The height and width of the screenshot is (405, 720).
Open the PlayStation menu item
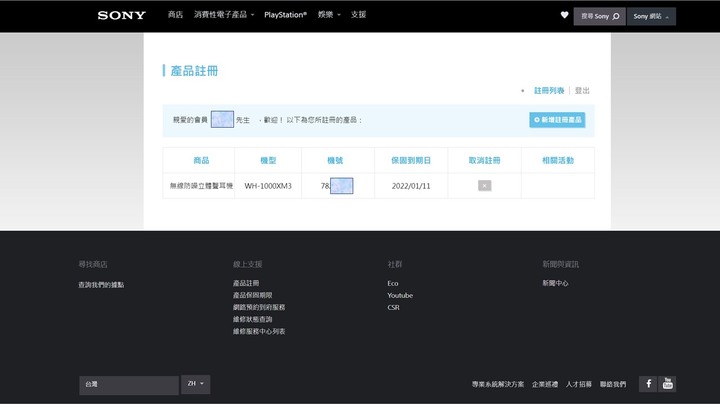coord(285,15)
